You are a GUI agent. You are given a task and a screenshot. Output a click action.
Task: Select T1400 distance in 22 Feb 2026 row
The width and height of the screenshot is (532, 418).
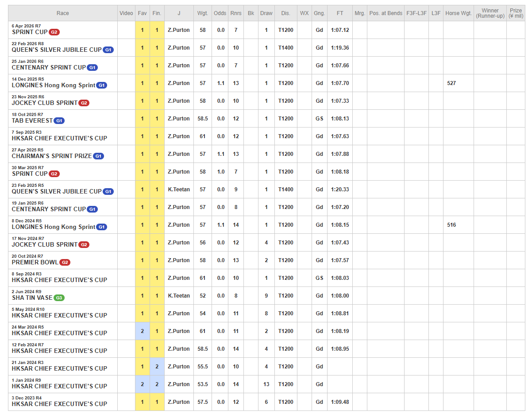(x=286, y=48)
